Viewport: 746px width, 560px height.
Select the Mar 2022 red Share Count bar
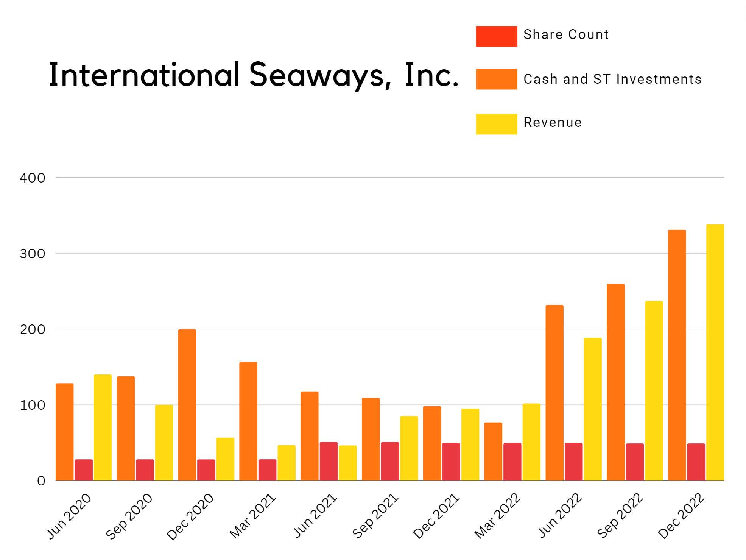512,462
